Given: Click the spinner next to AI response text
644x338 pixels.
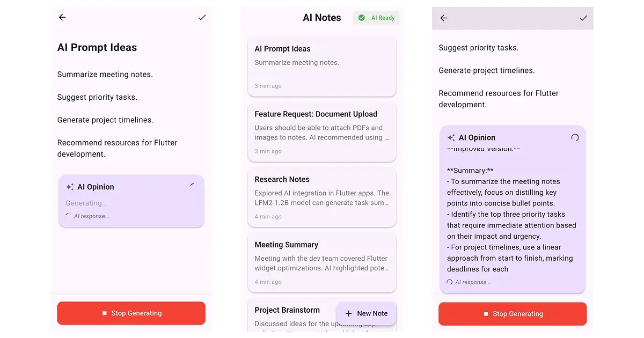Looking at the screenshot, I should [449, 282].
